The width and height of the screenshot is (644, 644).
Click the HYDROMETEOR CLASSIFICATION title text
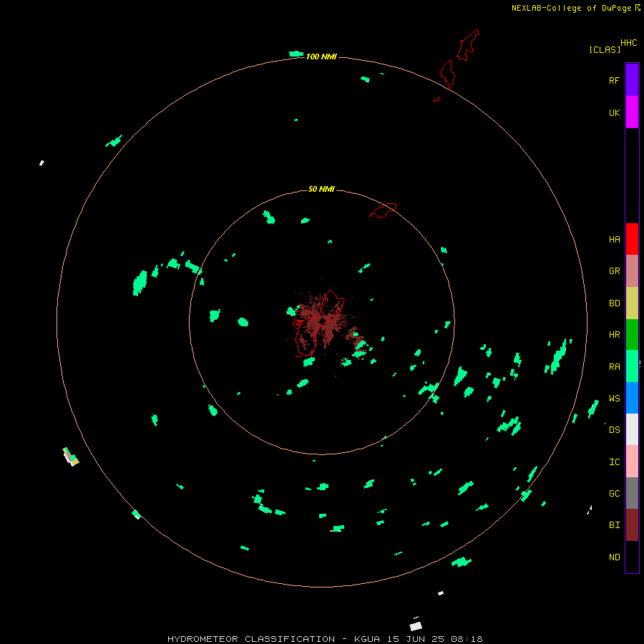251,639
